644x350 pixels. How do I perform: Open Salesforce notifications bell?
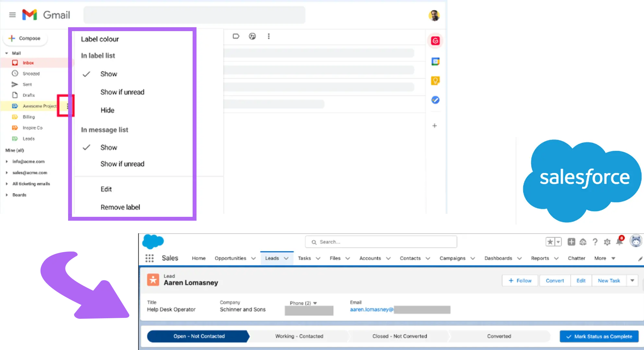(x=620, y=241)
